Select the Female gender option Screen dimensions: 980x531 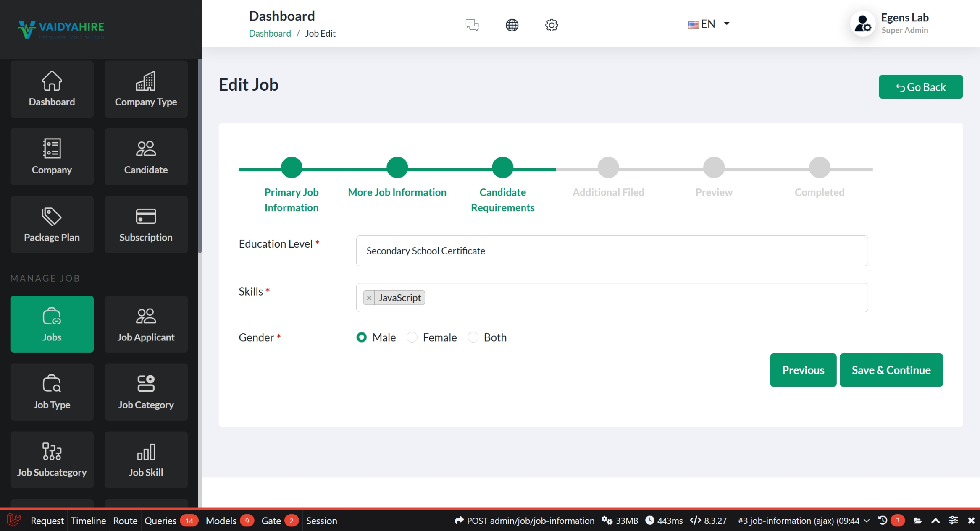tap(412, 337)
